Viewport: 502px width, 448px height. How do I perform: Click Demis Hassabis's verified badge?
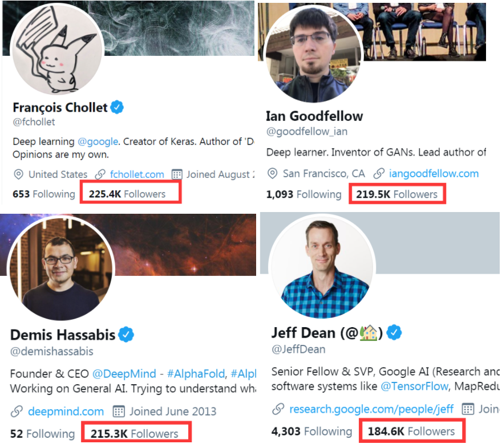point(126,334)
